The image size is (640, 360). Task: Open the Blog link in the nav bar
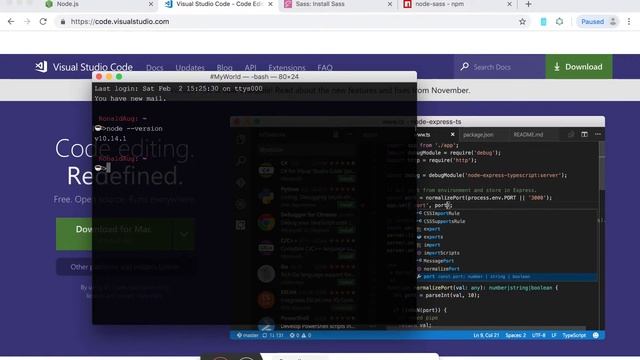coord(224,68)
